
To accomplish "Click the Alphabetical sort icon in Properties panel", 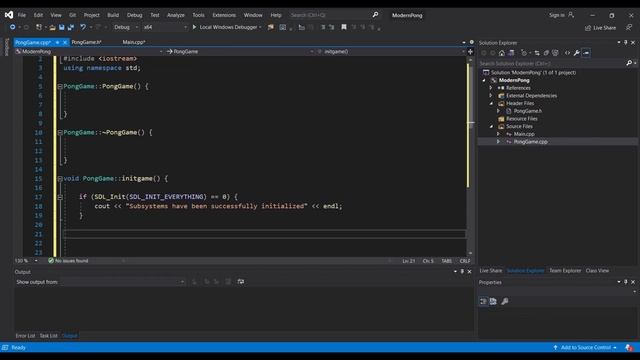I will (x=493, y=302).
